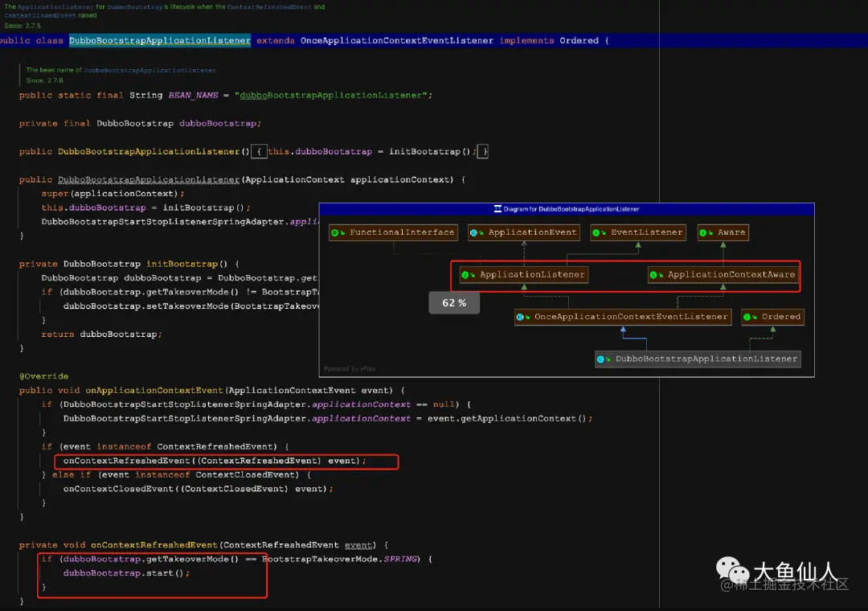This screenshot has width=868, height=611.
Task: Click the onContextClosedEvent call line
Action: point(199,489)
